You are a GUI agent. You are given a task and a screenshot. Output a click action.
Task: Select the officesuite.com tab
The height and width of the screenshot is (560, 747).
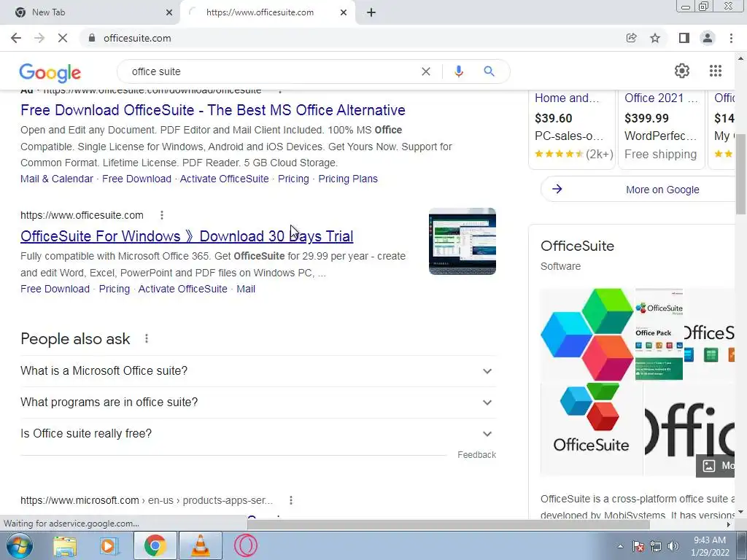[267, 12]
